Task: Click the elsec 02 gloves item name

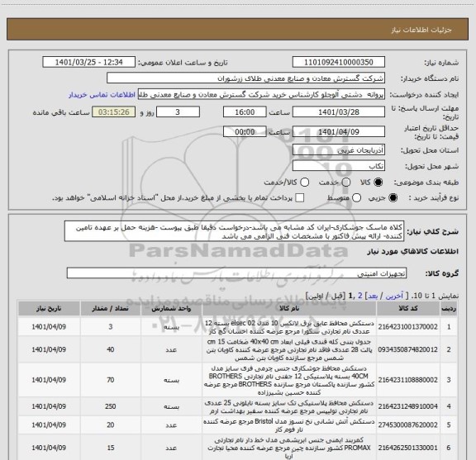Action: [x=289, y=327]
